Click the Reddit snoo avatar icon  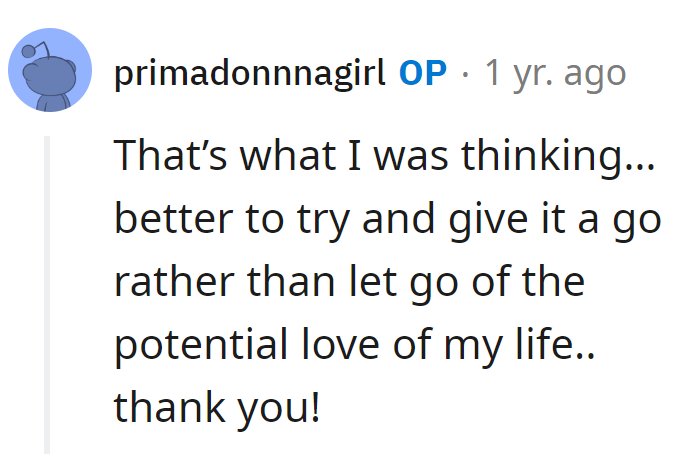click(x=51, y=73)
